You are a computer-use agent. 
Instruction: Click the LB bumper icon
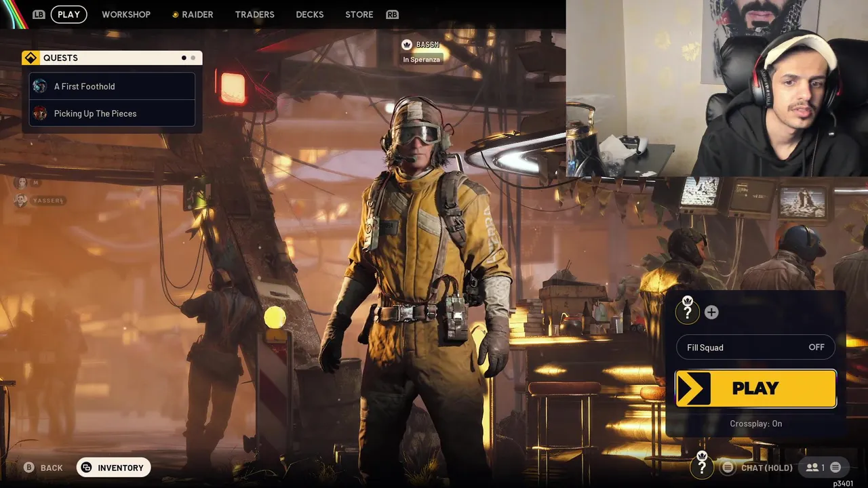(x=39, y=14)
